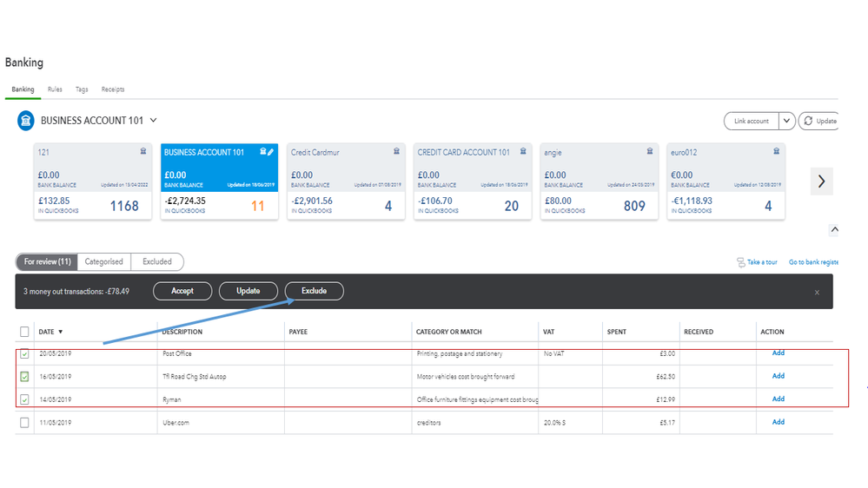Click the Update refresh button at top right
This screenshot has height=488, width=868.
click(819, 121)
